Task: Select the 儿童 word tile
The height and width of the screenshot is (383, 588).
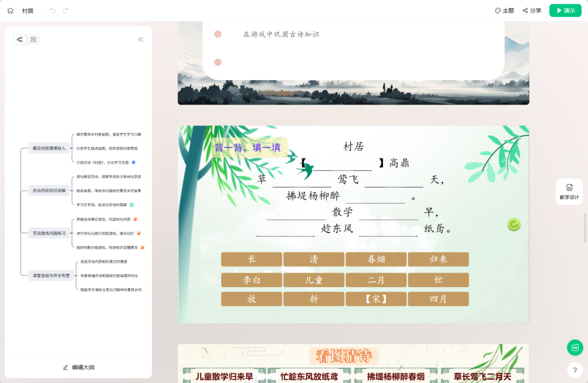Action: (x=314, y=279)
